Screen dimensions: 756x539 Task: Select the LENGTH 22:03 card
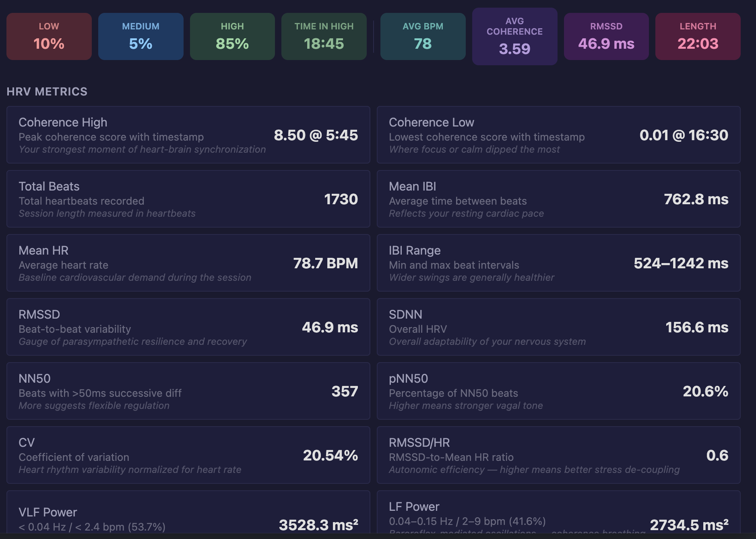click(x=698, y=37)
